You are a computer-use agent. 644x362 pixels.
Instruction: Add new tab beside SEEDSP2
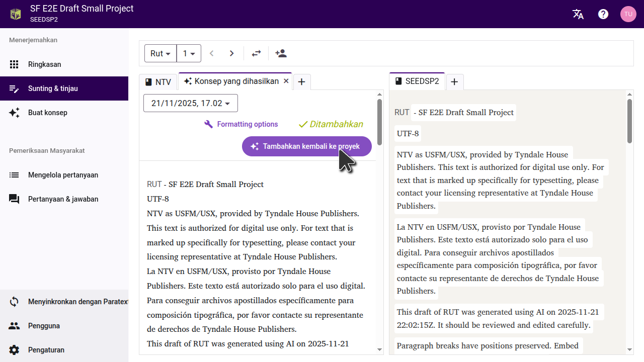[x=454, y=82]
